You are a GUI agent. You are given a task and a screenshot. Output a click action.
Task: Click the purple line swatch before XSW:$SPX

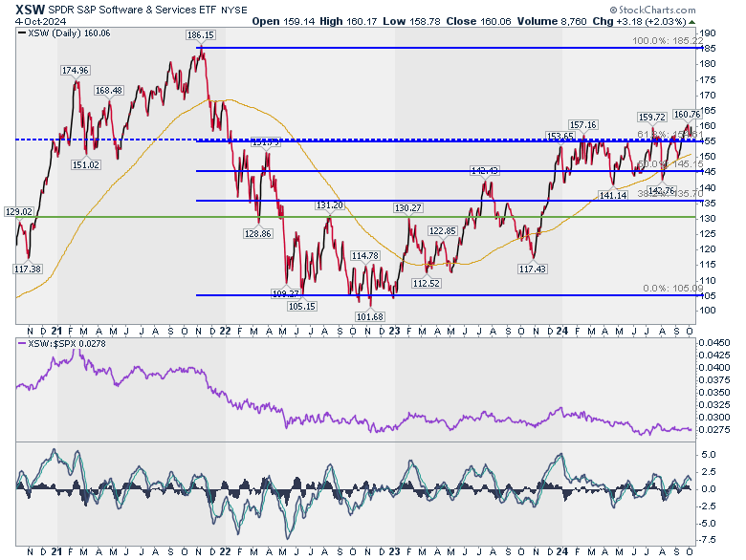(x=22, y=343)
